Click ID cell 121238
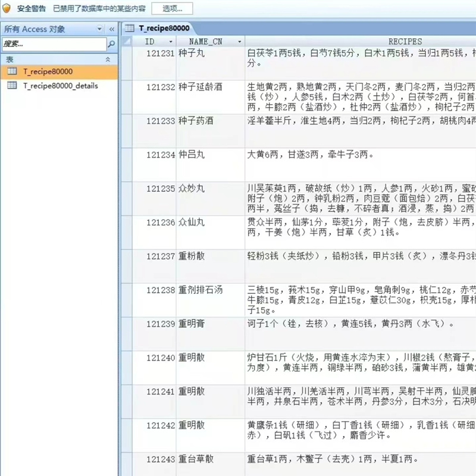This screenshot has height=476, width=476. [154, 300]
